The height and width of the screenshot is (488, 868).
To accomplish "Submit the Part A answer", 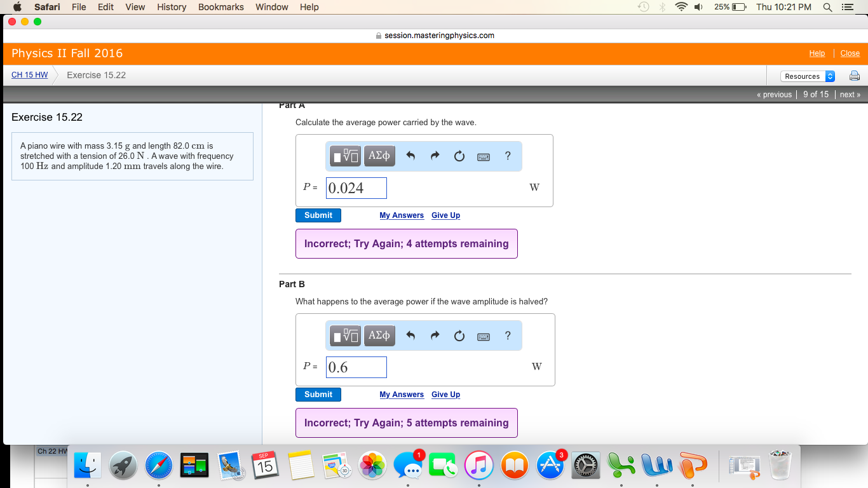I will click(x=318, y=215).
